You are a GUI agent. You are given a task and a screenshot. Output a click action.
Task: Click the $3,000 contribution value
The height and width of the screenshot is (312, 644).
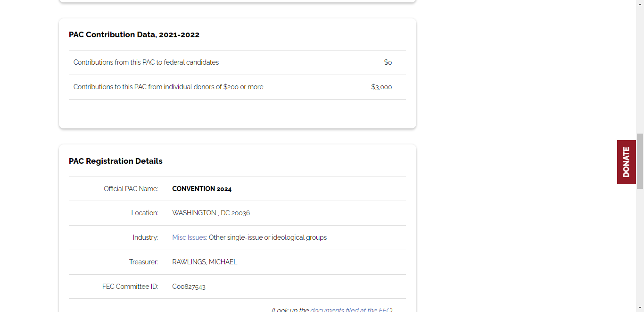tap(381, 87)
